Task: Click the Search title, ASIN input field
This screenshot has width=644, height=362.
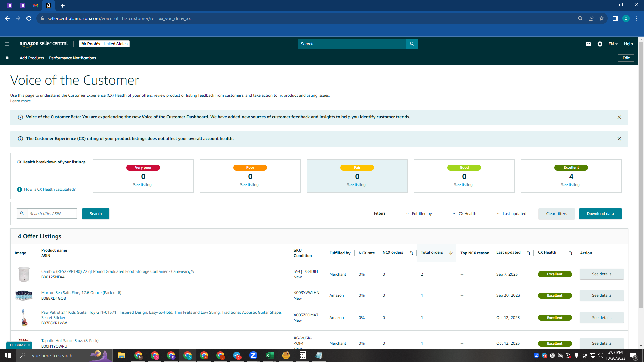Action: (52, 214)
